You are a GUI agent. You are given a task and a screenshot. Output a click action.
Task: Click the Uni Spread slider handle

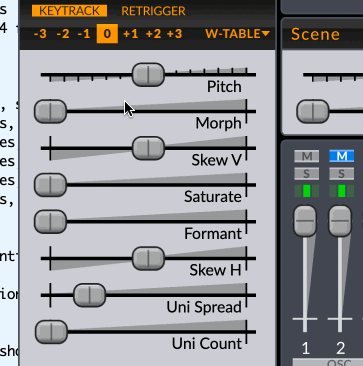[x=89, y=295]
